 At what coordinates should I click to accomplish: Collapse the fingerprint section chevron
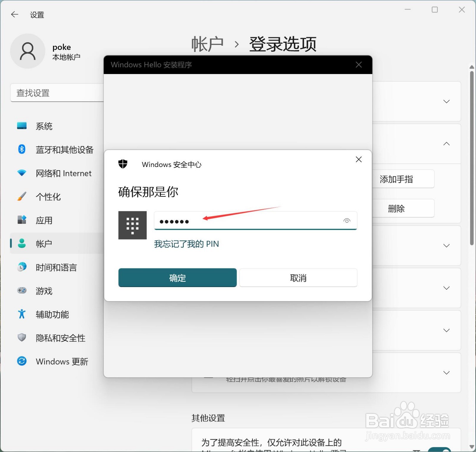click(x=447, y=144)
